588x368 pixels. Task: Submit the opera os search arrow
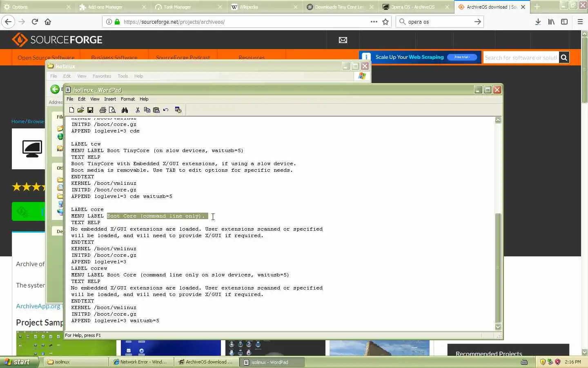[x=477, y=22]
